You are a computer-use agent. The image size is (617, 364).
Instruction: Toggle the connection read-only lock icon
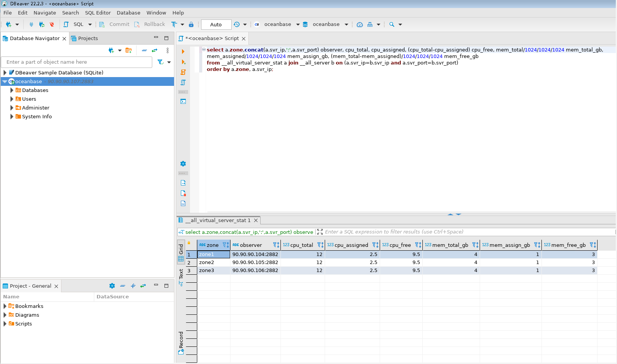tap(191, 24)
